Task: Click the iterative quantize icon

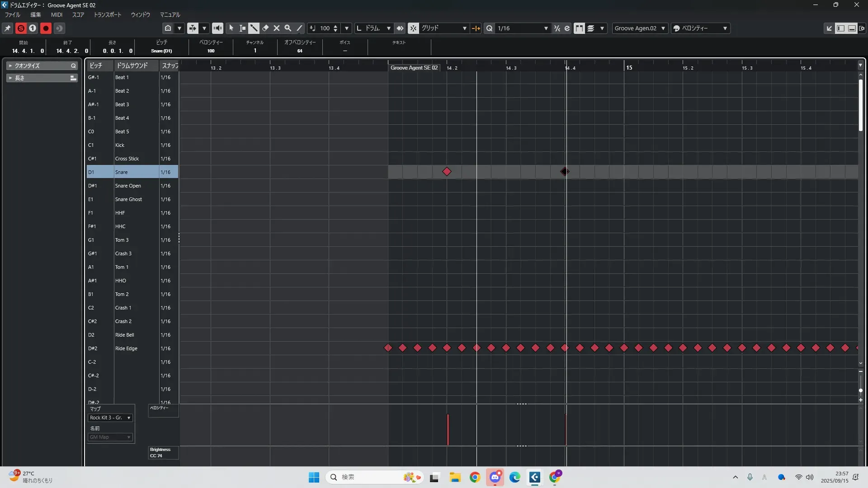Action: tap(557, 28)
